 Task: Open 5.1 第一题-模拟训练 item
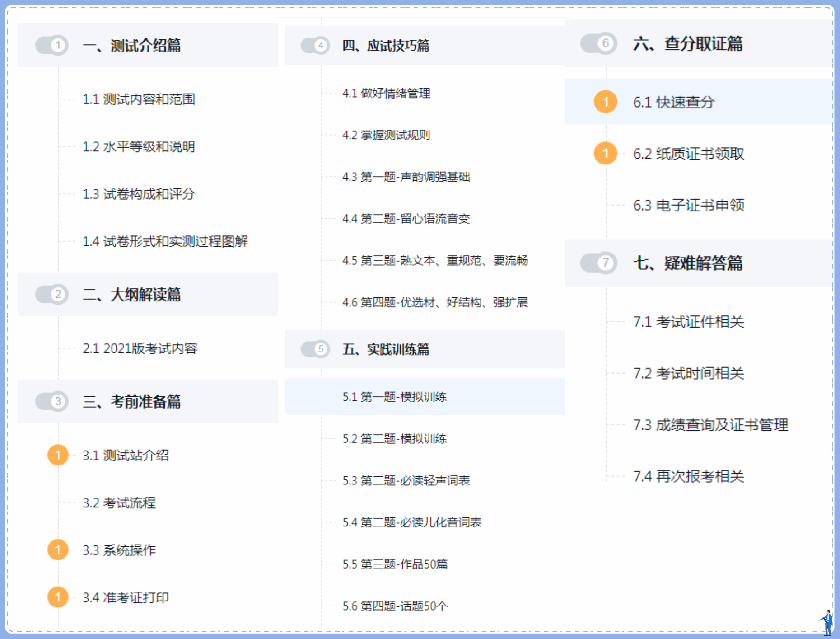pos(394,397)
